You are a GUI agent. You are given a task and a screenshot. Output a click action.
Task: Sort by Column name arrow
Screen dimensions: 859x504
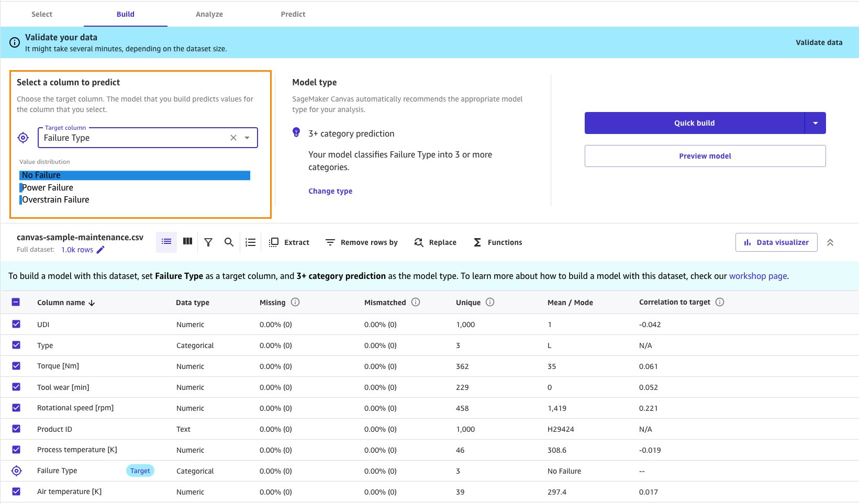click(92, 303)
